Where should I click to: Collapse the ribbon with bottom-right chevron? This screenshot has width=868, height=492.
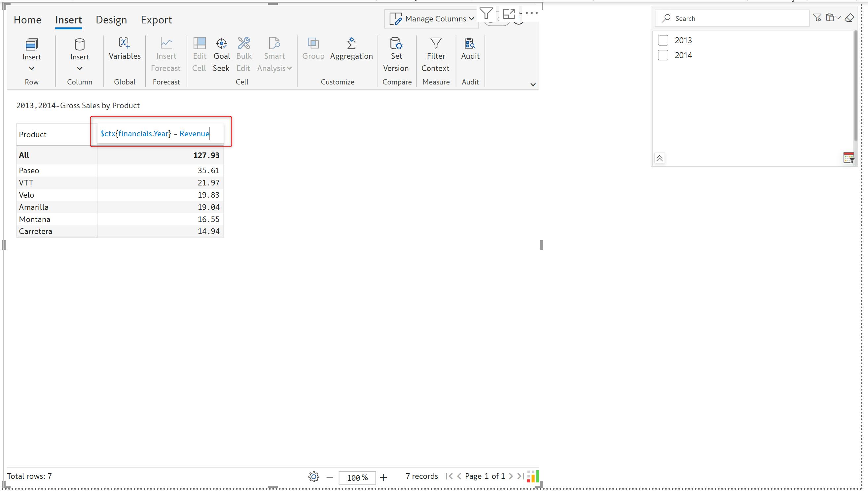click(x=532, y=84)
